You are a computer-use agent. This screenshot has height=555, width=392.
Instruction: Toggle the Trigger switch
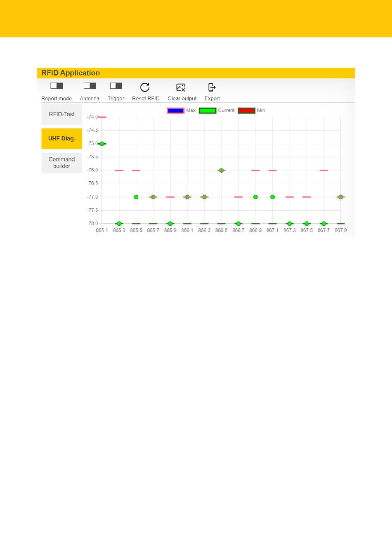(x=116, y=86)
